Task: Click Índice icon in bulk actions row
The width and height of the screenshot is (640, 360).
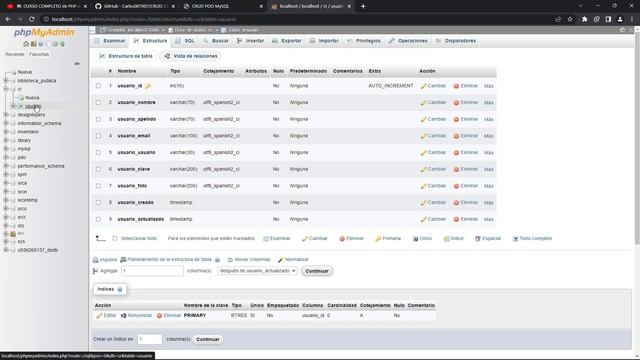Action: pos(447,239)
